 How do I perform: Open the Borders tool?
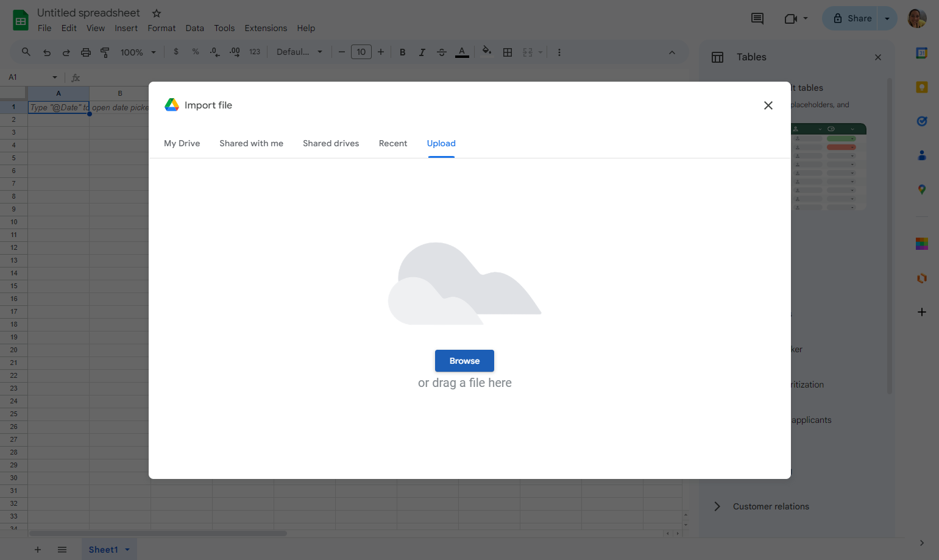click(508, 52)
